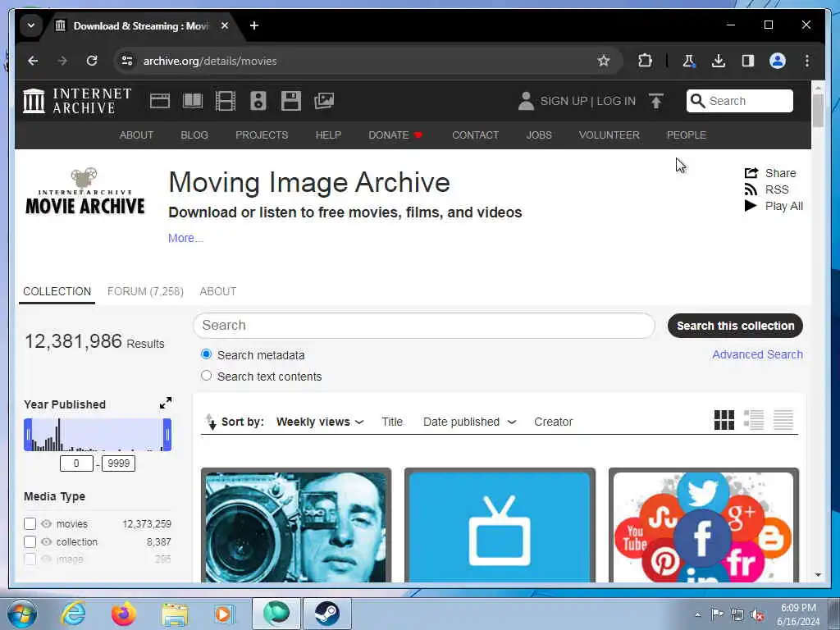The height and width of the screenshot is (630, 840).
Task: Open the Web (Wayback) media icon
Action: coord(160,101)
